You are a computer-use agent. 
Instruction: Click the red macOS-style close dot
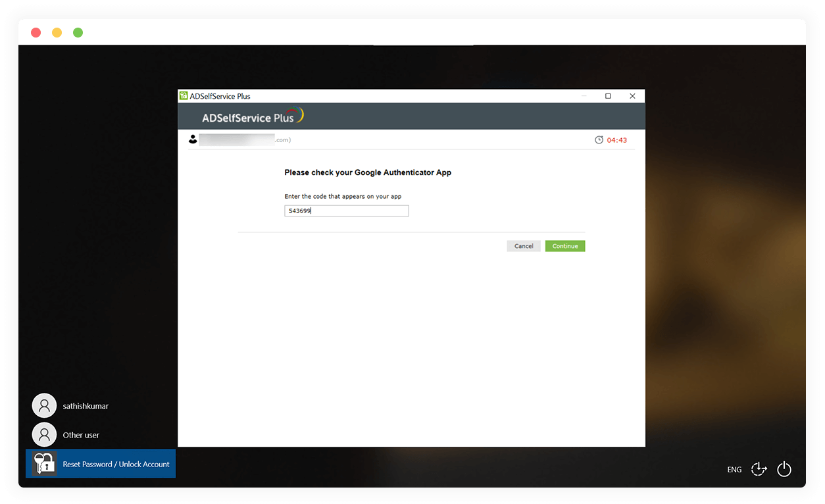(x=36, y=32)
